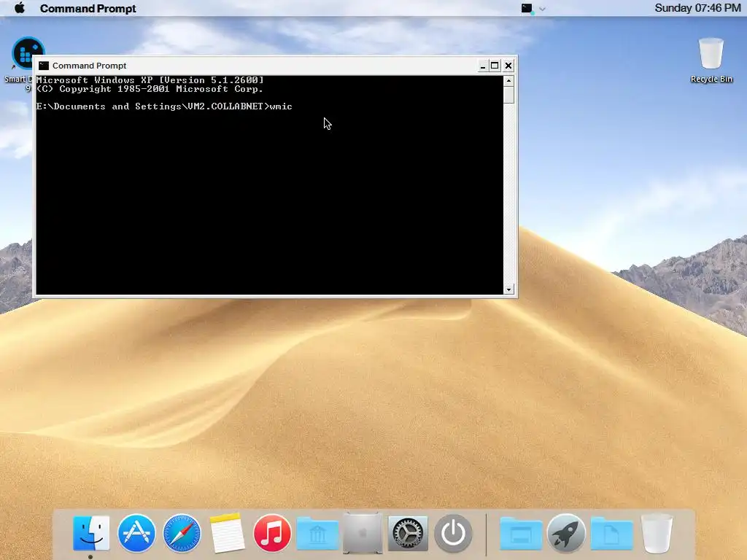
Task: Click the console scrollbar down arrow
Action: [x=508, y=289]
